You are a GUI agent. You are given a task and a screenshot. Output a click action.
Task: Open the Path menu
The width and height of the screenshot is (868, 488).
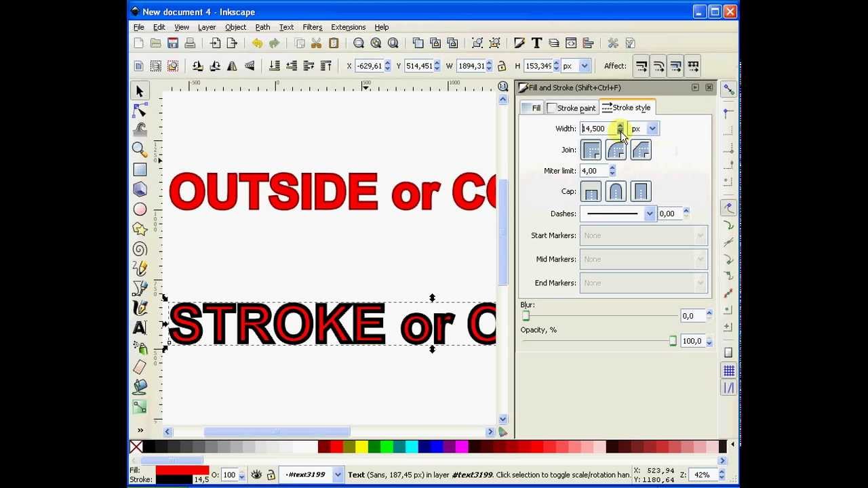(x=262, y=27)
